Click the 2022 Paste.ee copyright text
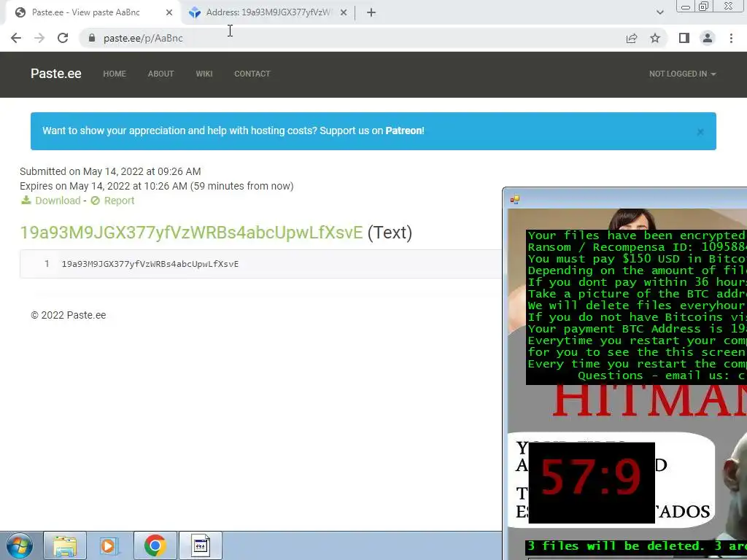 tap(68, 315)
